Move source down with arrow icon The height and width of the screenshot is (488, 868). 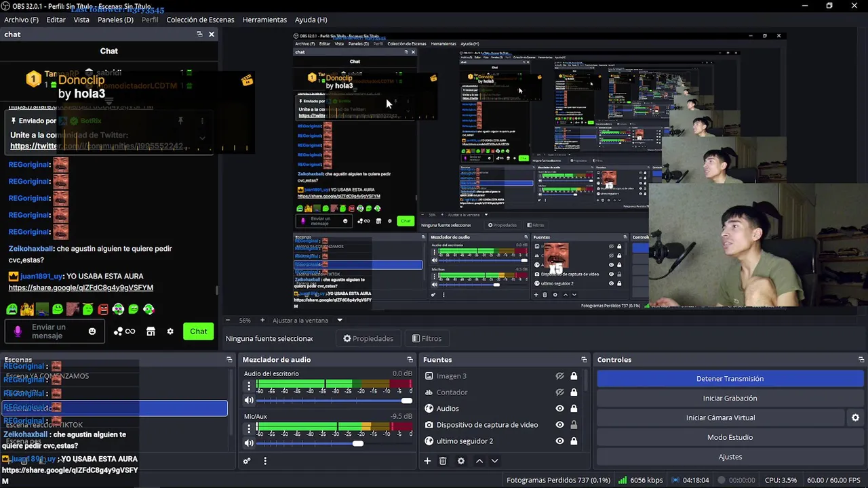(494, 461)
